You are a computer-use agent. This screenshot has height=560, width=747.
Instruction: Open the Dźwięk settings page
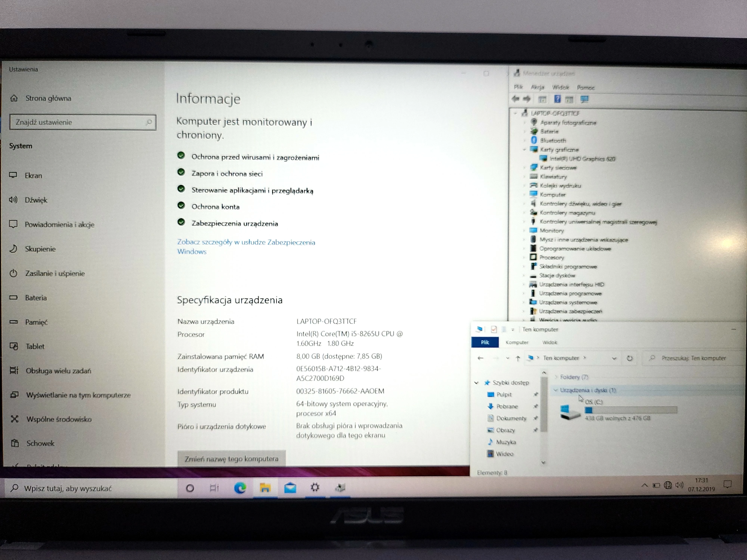pos(28,200)
